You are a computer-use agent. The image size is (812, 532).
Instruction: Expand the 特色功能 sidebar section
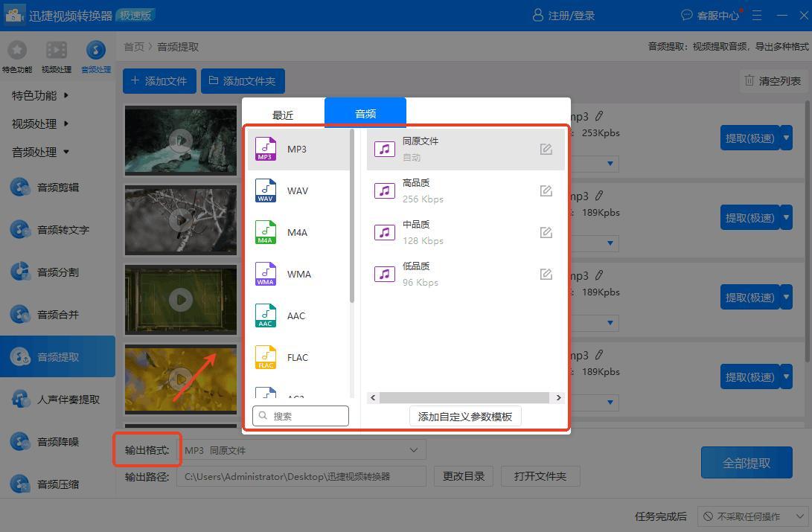[40, 95]
